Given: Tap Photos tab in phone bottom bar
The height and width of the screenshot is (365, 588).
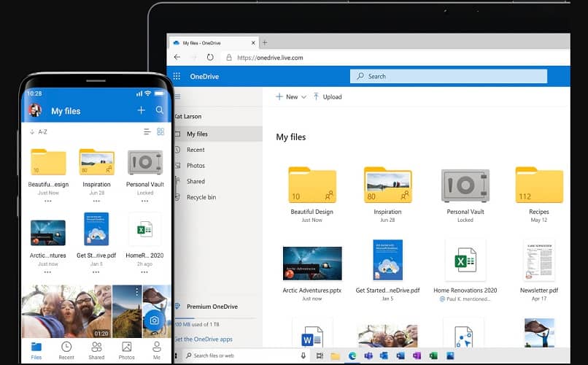Looking at the screenshot, I should (127, 350).
